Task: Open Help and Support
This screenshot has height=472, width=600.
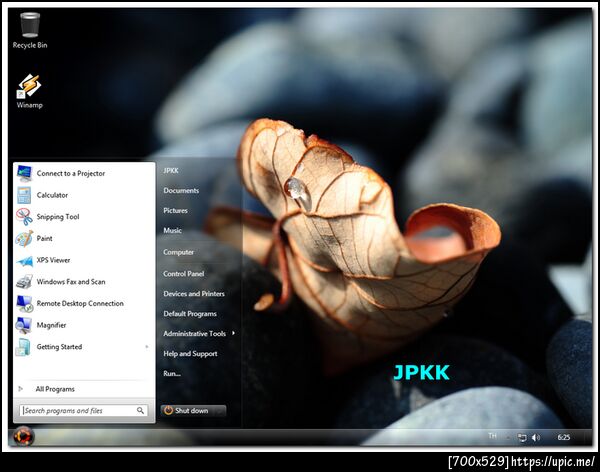Action: tap(190, 354)
